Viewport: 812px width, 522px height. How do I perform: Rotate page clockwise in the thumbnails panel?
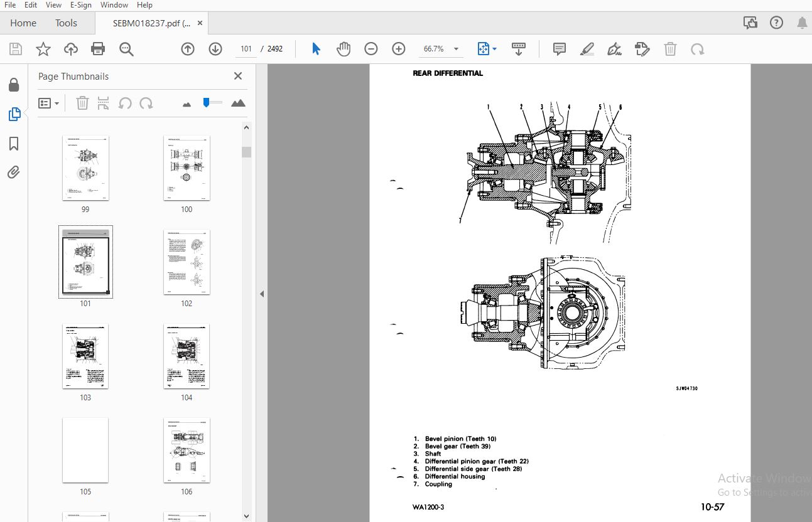pos(146,103)
